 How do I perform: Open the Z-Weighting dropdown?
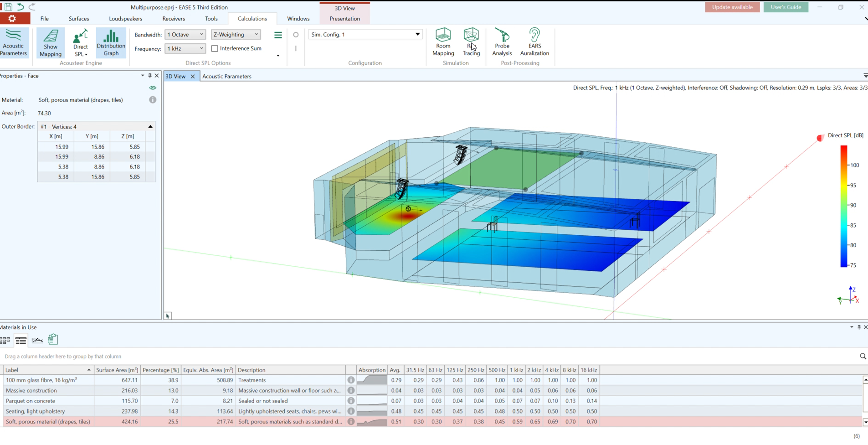click(236, 35)
